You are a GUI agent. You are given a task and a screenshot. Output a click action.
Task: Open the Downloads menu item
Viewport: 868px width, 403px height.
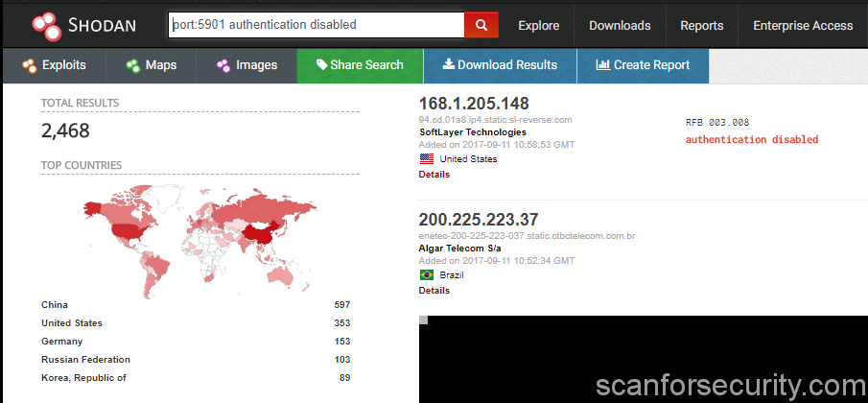(x=620, y=26)
